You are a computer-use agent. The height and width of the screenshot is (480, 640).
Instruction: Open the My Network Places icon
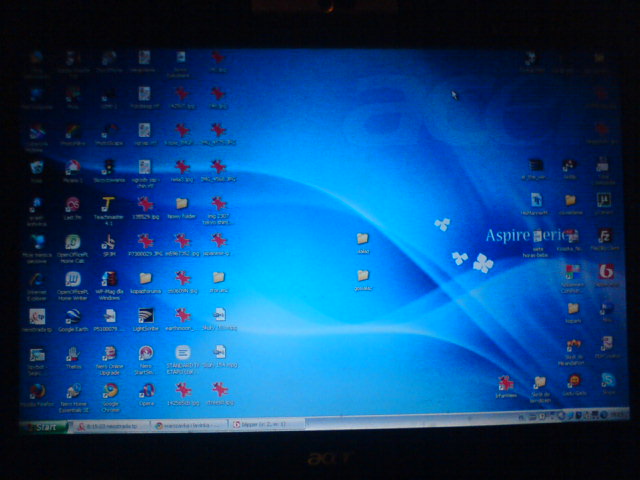click(x=37, y=242)
